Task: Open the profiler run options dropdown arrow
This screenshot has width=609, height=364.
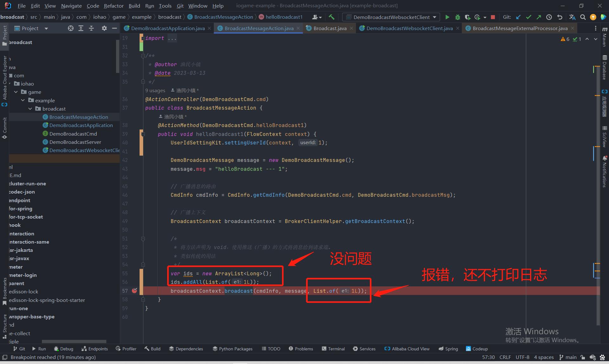Action: tap(485, 17)
